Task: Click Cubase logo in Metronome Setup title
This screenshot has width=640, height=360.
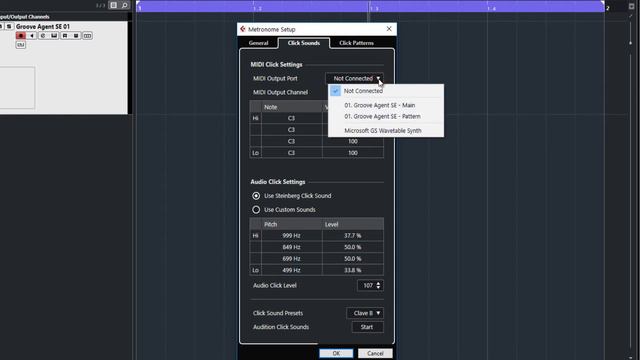Action: point(243,29)
